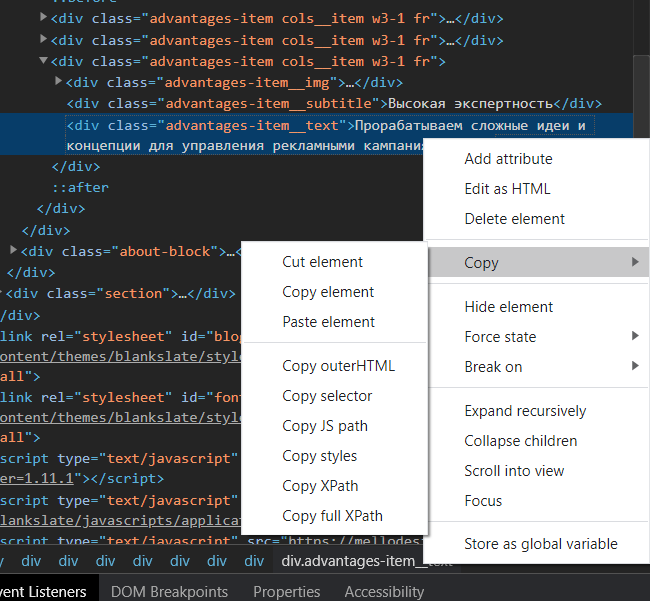Screen dimensions: 650x601
Task: Open the Break on submenu
Action: [x=493, y=367]
